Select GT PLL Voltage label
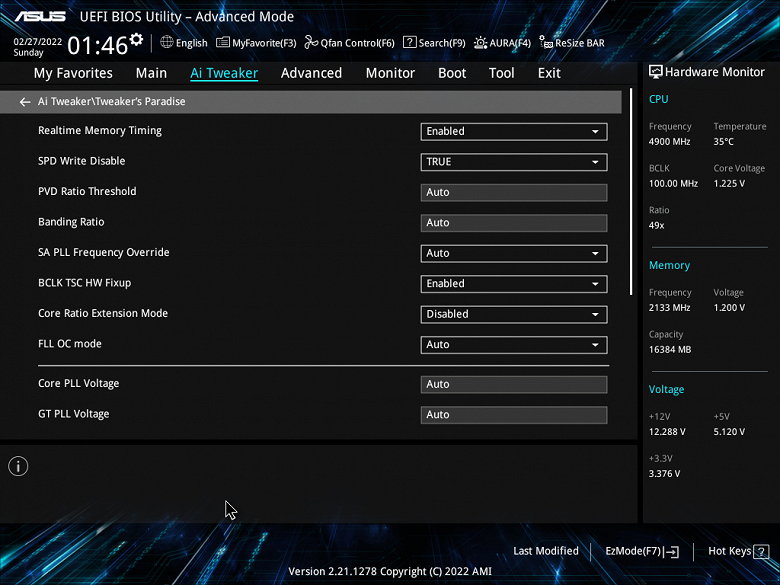This screenshot has width=780, height=585. (74, 414)
